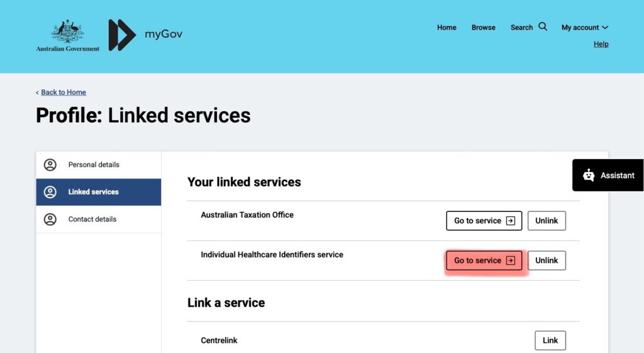Click the Linked services profile icon
The width and height of the screenshot is (644, 353).
[x=50, y=192]
